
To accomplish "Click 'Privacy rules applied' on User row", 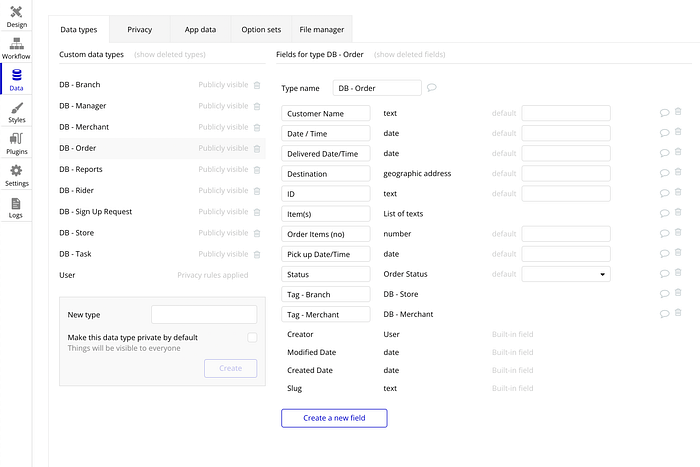I will click(212, 275).
